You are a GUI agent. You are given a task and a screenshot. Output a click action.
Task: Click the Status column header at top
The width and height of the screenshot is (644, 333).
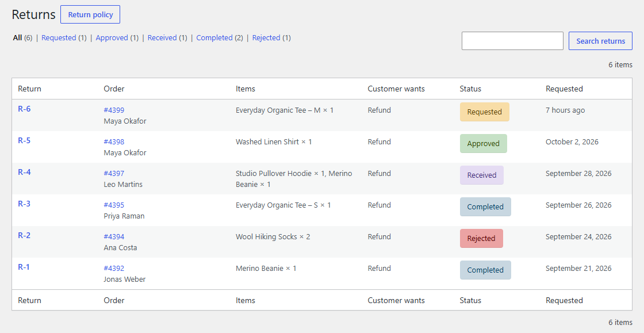pyautogui.click(x=470, y=89)
